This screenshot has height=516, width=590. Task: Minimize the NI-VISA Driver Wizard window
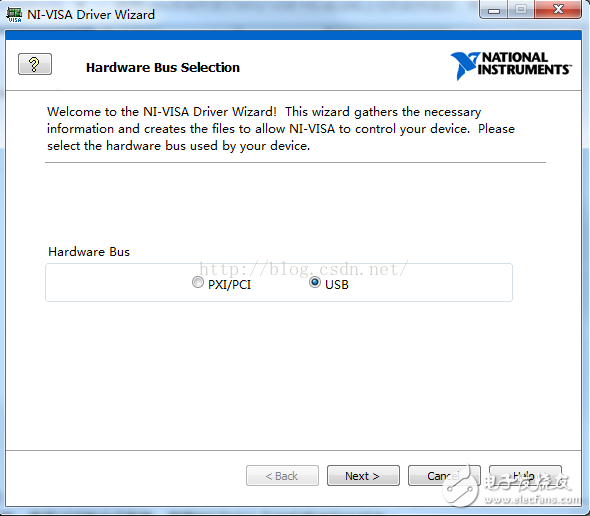pos(494,9)
